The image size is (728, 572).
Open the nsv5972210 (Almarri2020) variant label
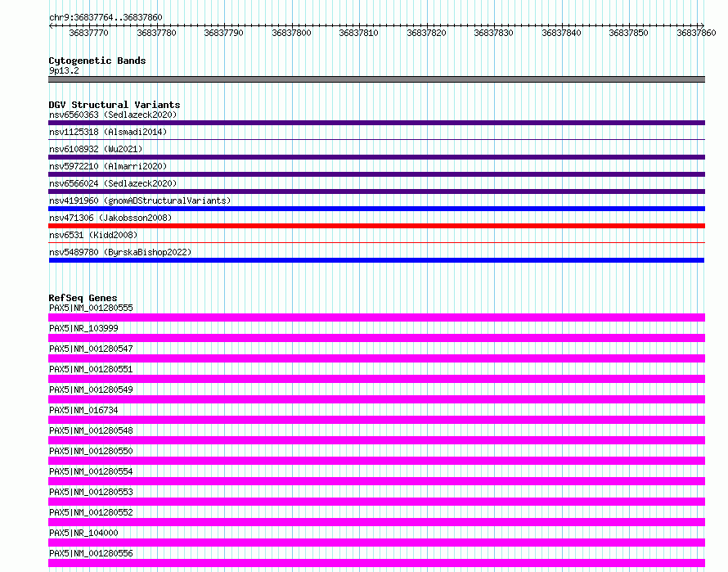click(x=108, y=166)
